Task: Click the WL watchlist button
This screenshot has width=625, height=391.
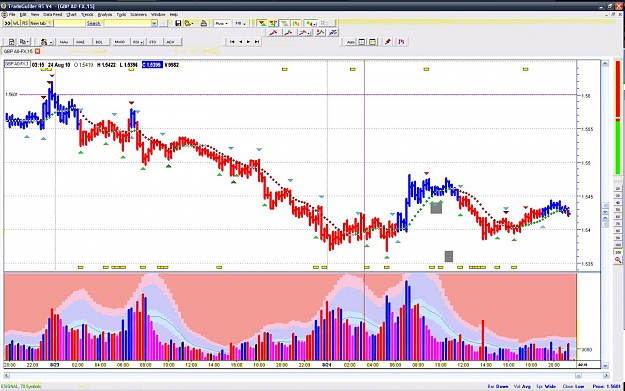Action: point(16,24)
